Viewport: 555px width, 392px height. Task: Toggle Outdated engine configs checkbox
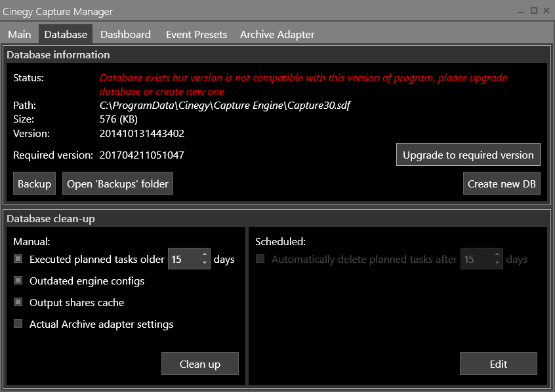pyautogui.click(x=18, y=281)
